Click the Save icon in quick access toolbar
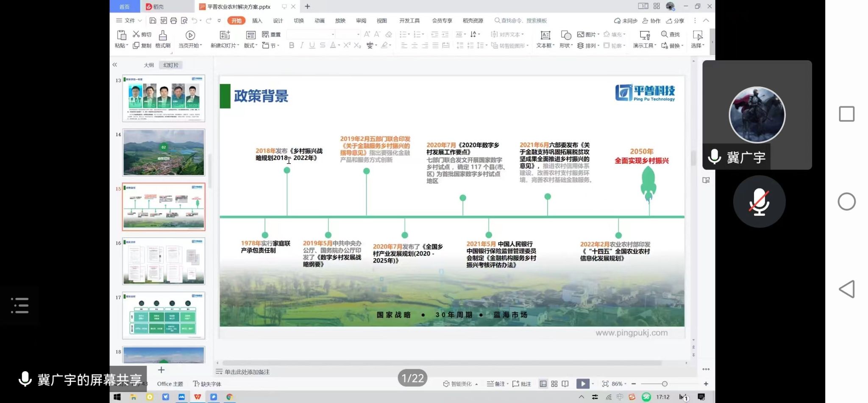This screenshot has height=403, width=868. tap(153, 21)
